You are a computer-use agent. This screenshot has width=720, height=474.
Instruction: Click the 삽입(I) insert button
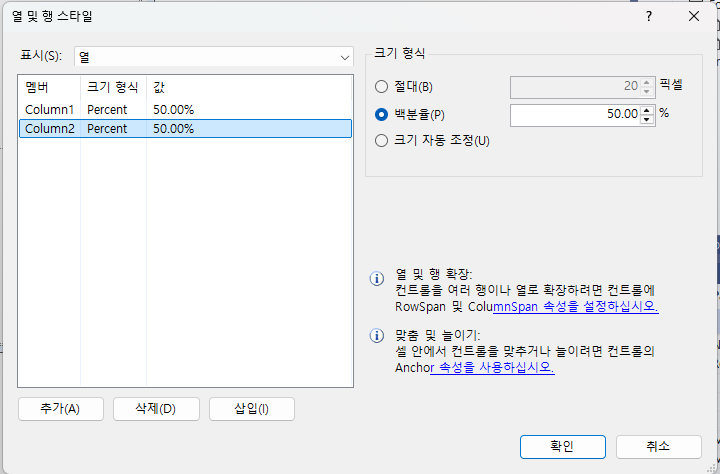point(252,409)
